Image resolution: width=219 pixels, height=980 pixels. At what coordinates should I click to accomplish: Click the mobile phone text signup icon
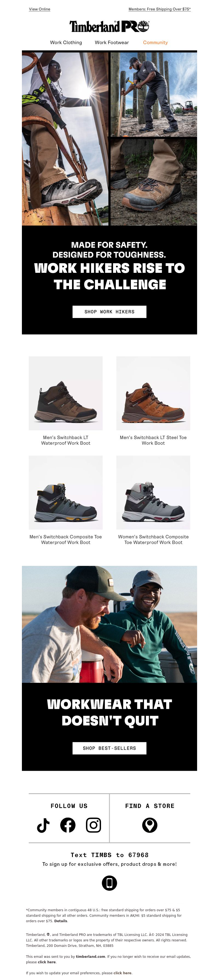(x=109, y=883)
